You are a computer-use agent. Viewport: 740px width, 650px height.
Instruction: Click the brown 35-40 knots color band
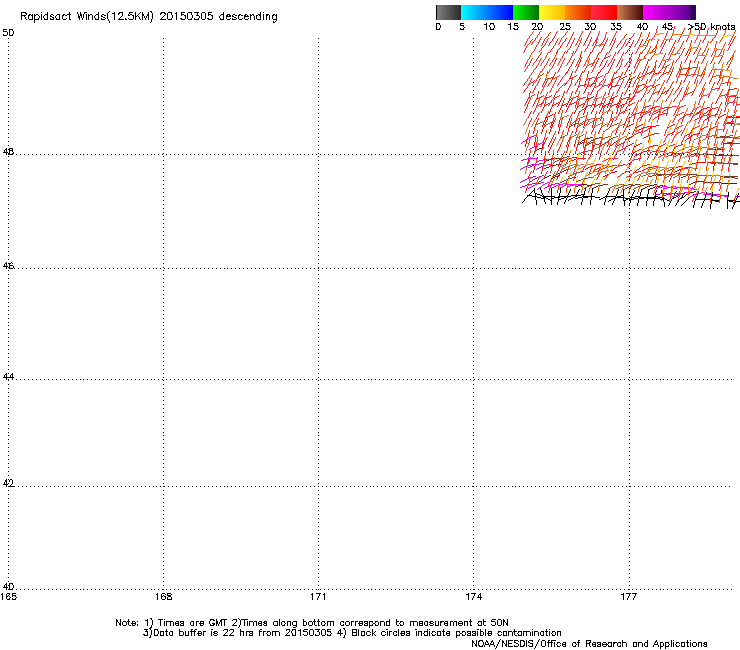tap(630, 12)
